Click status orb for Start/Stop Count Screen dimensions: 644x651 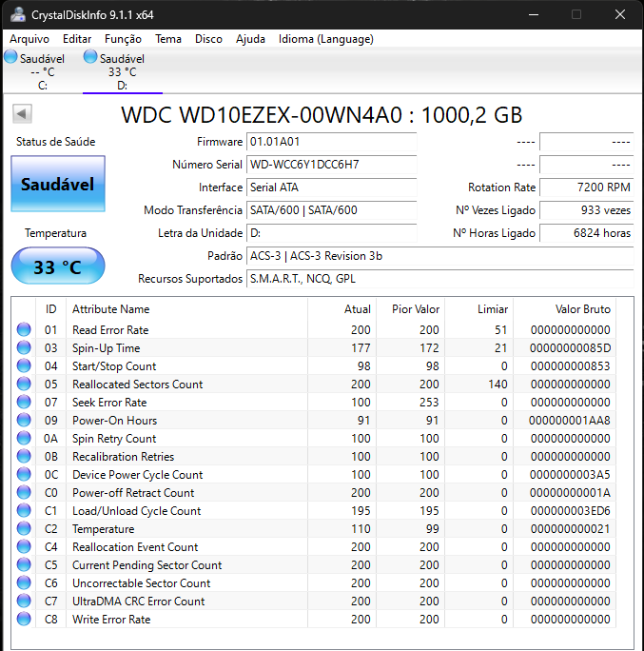tap(24, 365)
